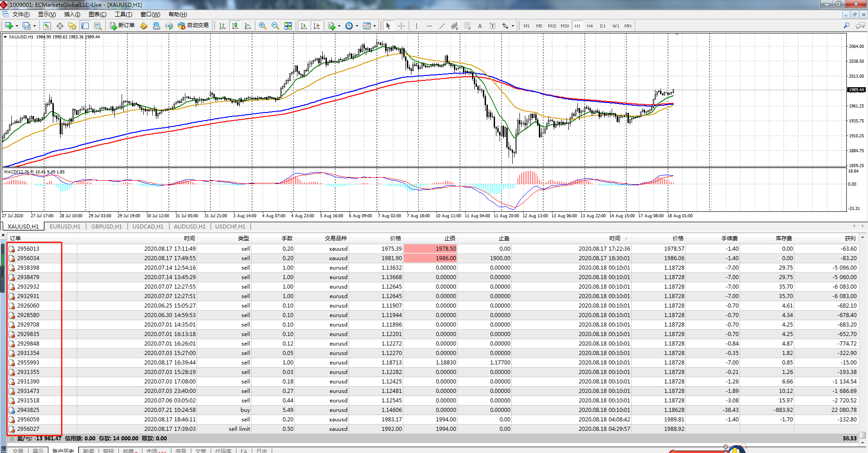The height and width of the screenshot is (453, 868).
Task: Expand the periodicity clock dropdown
Action: point(357,26)
